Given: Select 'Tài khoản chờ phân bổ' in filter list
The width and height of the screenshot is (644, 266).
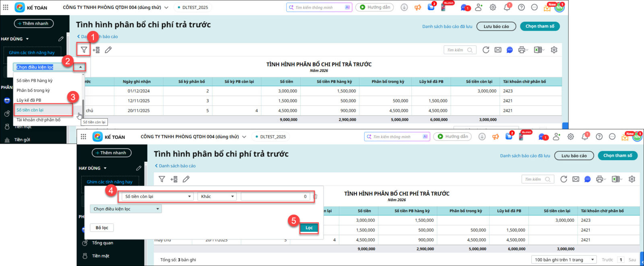Looking at the screenshot, I should click(x=38, y=120).
